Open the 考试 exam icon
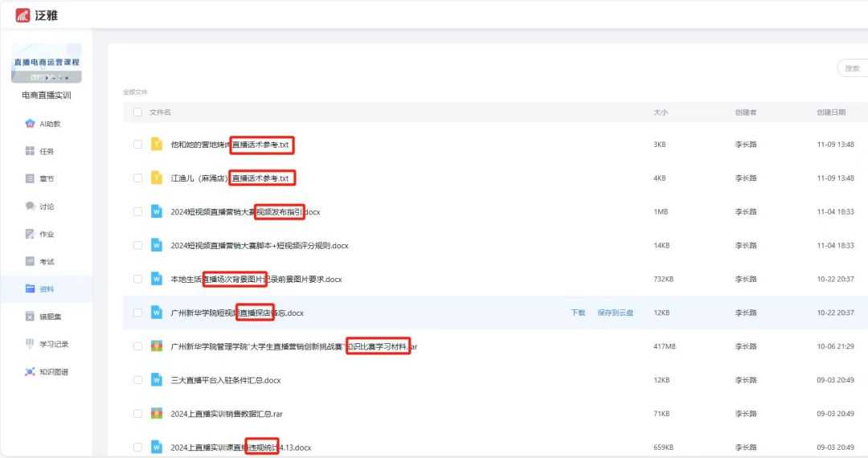This screenshot has width=868, height=458. [31, 261]
